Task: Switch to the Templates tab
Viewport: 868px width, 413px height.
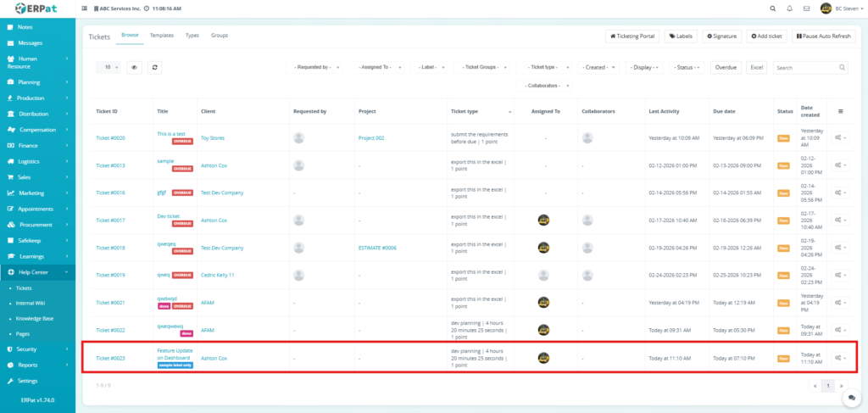Action: [161, 36]
